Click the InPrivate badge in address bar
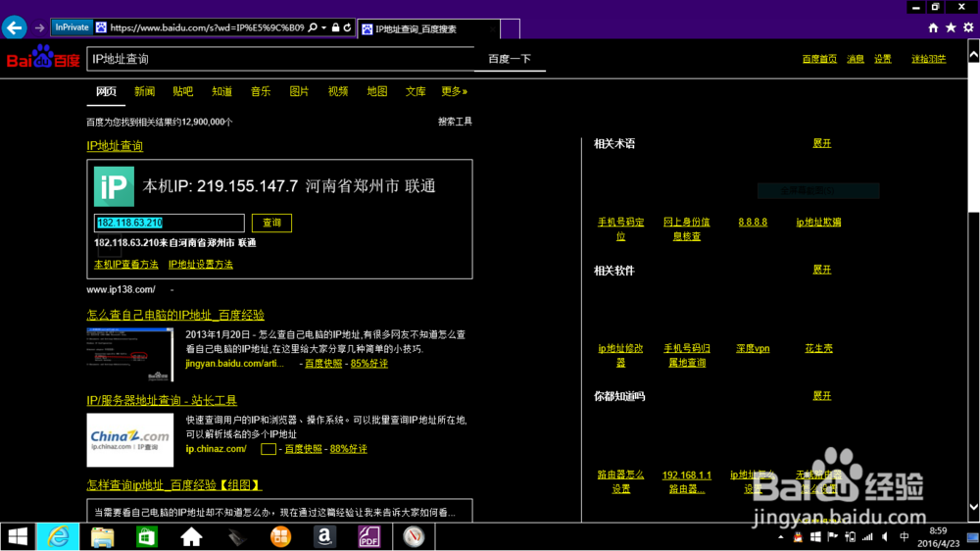Viewport: 980px width, 551px height. click(x=72, y=27)
